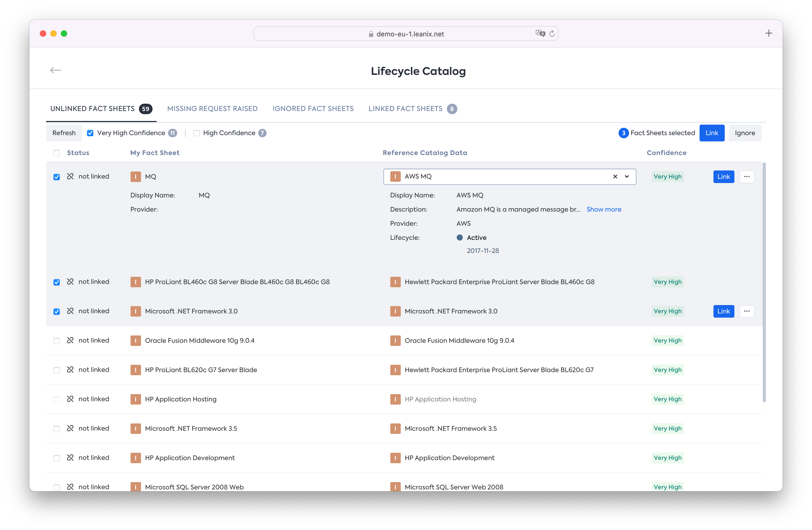Click 'Hewlett Packard Enterprise ProLiant Server Blade BL620c G7'
Screen dimensions: 812x530
(499, 370)
